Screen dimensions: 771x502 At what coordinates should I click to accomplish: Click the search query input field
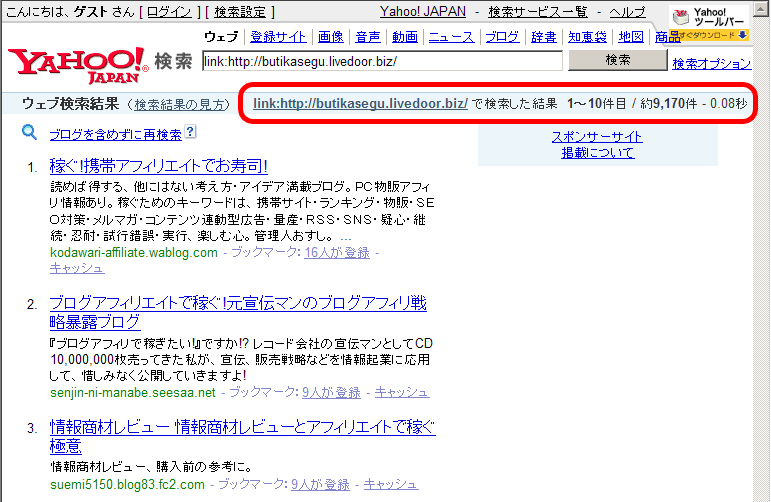point(382,61)
